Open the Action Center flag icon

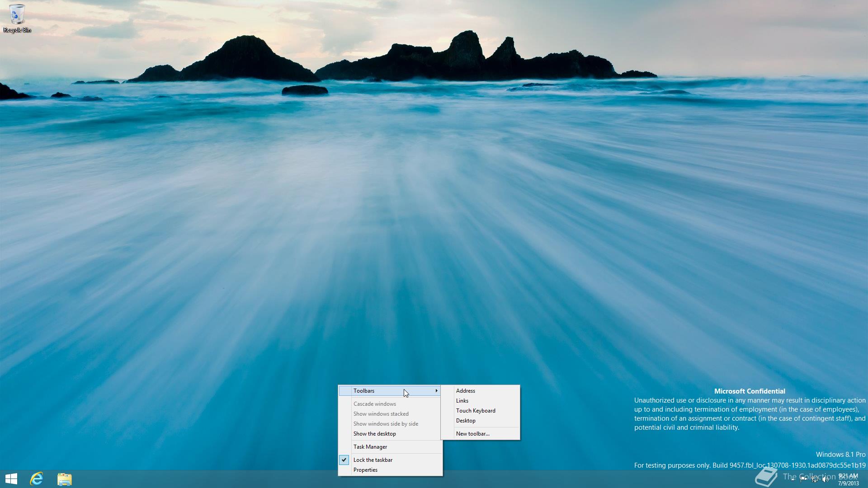(803, 479)
